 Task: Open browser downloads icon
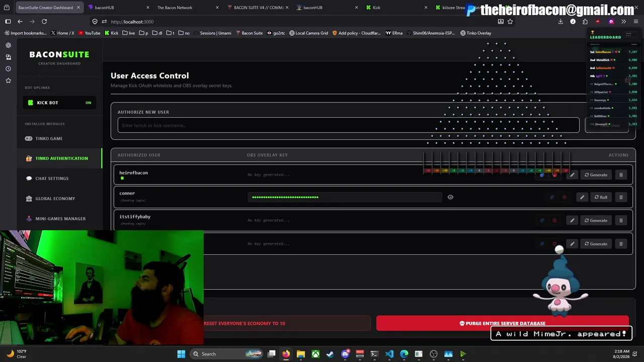[560, 22]
